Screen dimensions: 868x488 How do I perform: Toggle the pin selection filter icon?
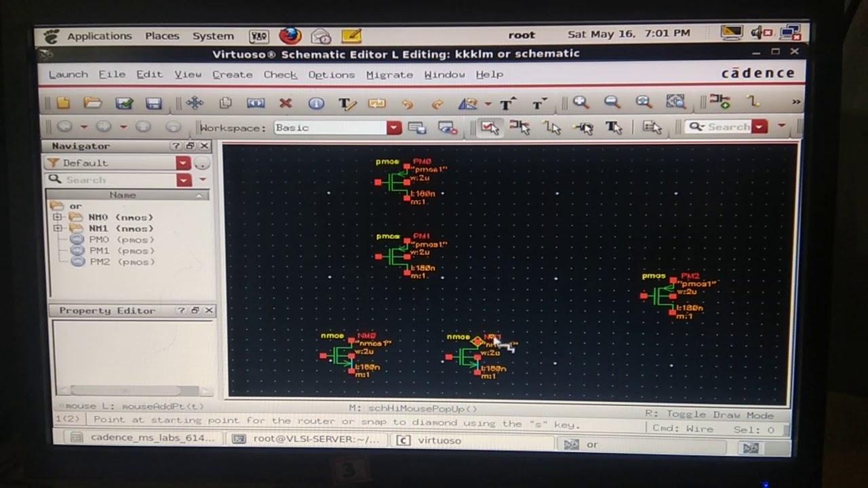click(x=583, y=127)
